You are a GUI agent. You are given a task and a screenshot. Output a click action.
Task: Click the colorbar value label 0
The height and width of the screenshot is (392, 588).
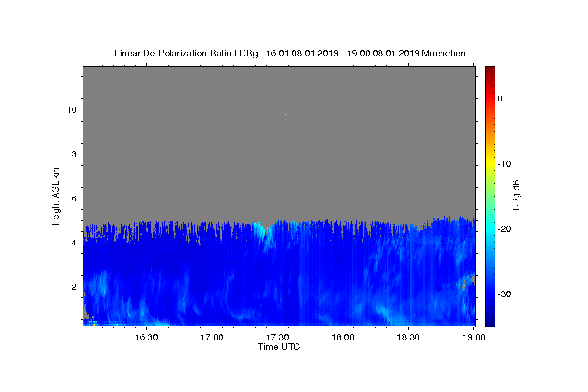(500, 98)
